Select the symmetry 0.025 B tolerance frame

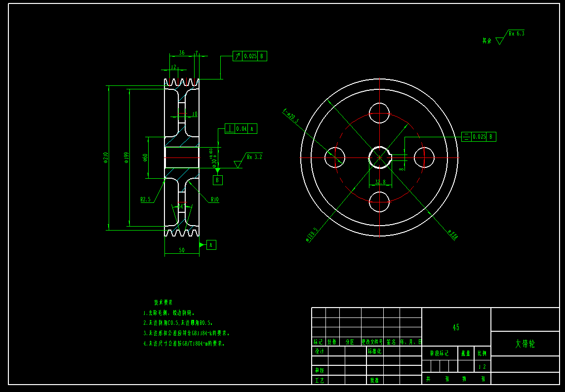click(x=479, y=137)
